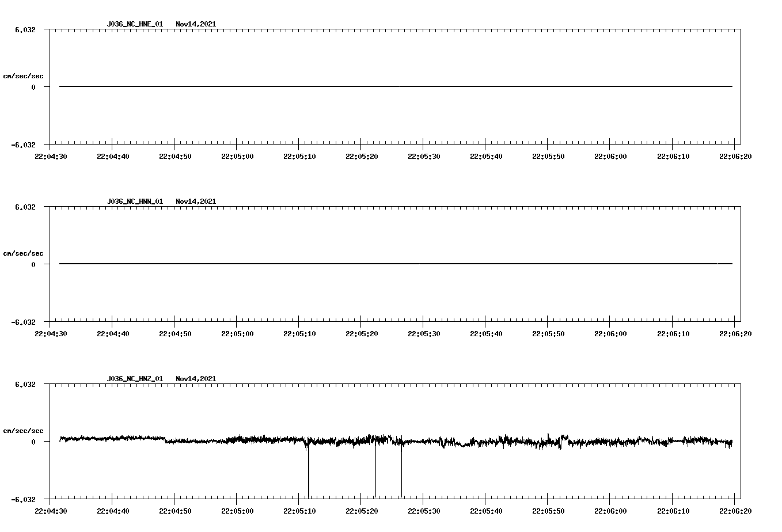Click the 22:05:20 time label under HNZ plot

(x=362, y=511)
